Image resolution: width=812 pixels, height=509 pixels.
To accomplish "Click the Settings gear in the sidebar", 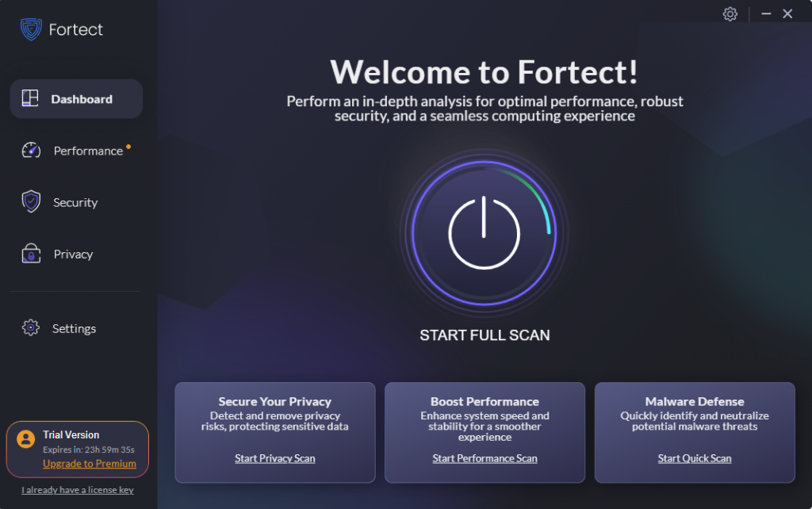I will pos(30,327).
